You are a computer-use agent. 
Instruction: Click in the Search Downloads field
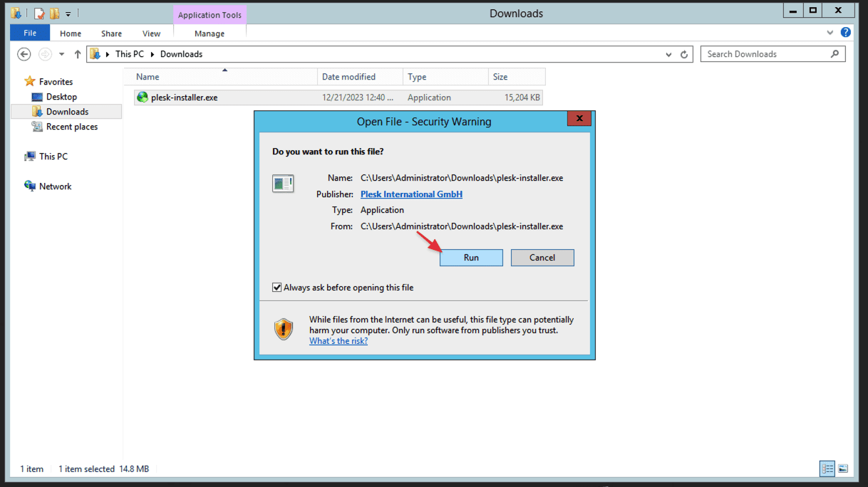pyautogui.click(x=766, y=54)
